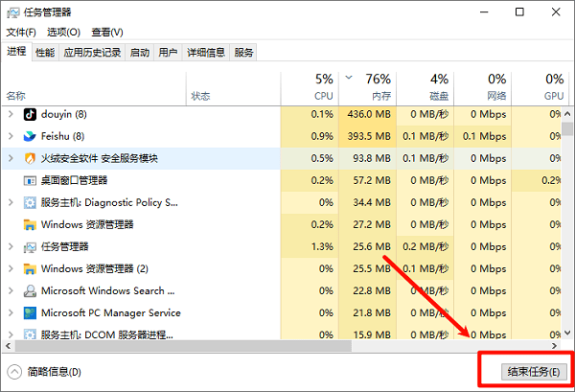Expand Microsoft PC Manager Service row
The height and width of the screenshot is (392, 575).
click(x=11, y=312)
